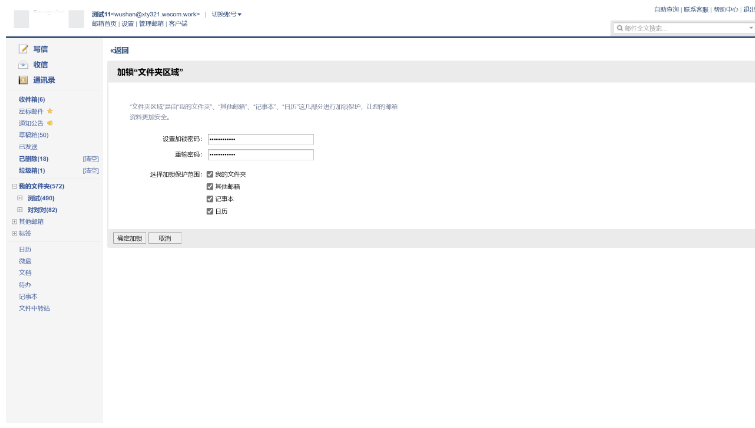The image size is (755, 428).
Task: Click the speaker icon beside 群邮件 notice
Action: (50, 123)
